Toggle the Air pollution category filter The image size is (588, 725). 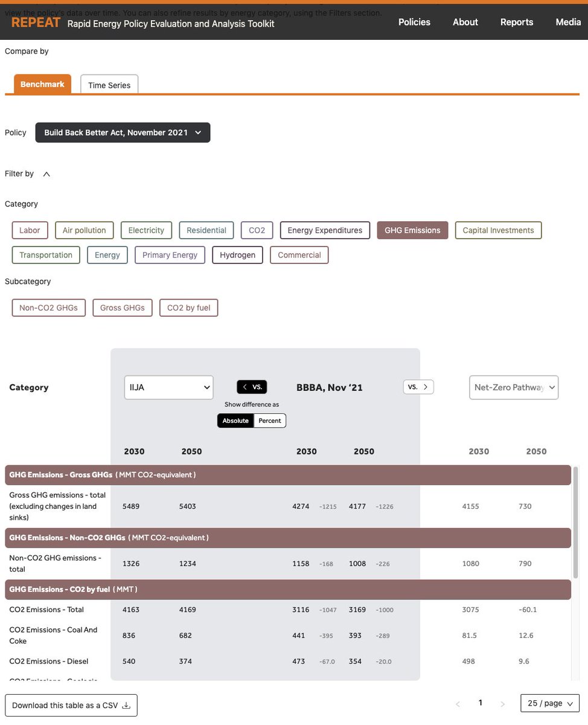[x=84, y=230]
